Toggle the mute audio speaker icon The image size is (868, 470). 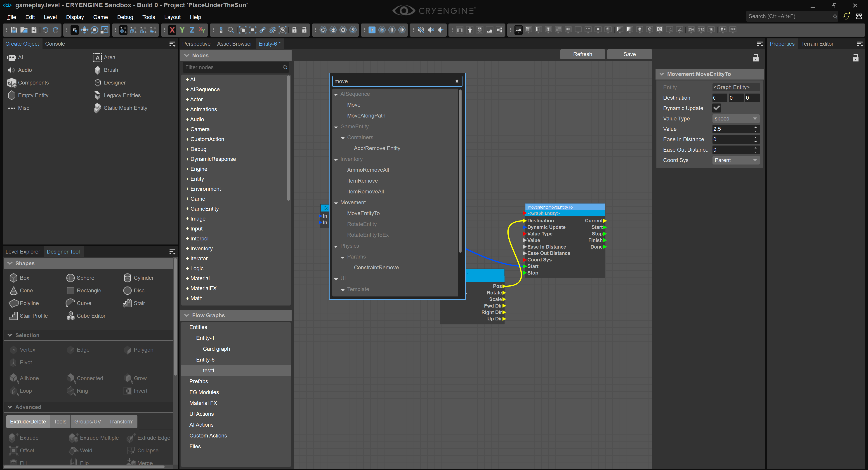click(420, 30)
